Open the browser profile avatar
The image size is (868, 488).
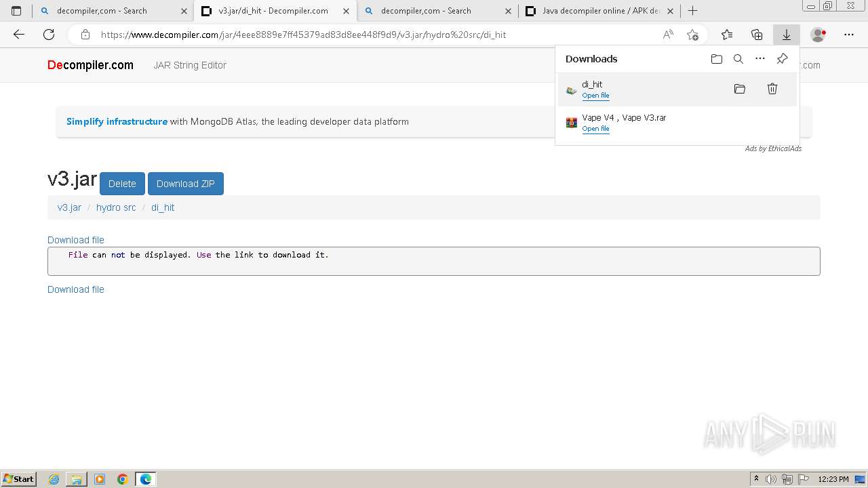[818, 35]
